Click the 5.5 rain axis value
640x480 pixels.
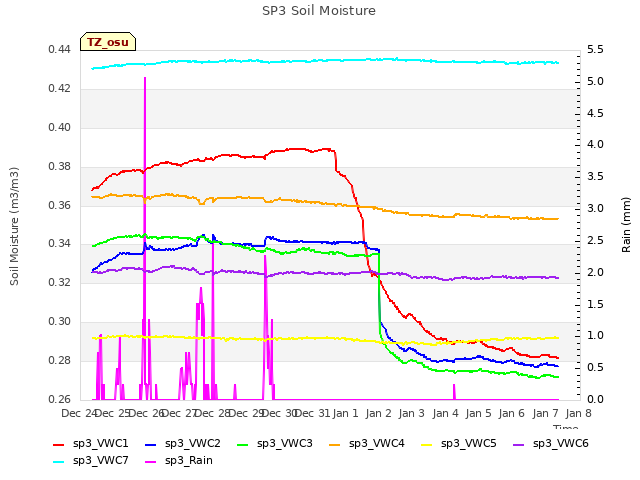[x=595, y=50]
